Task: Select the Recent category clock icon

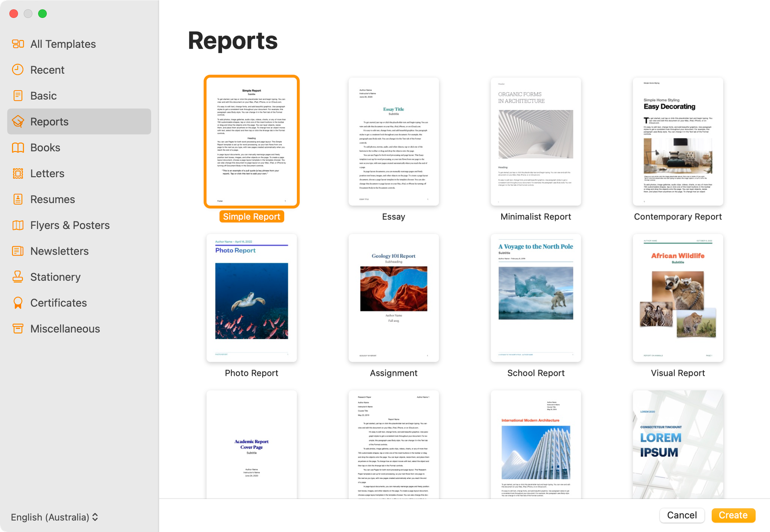Action: 18,69
